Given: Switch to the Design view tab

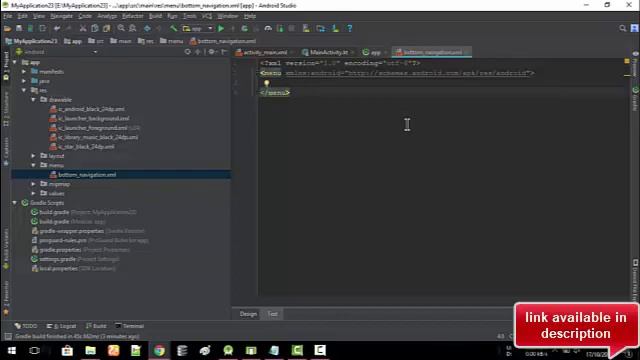Looking at the screenshot, I should click(x=248, y=314).
